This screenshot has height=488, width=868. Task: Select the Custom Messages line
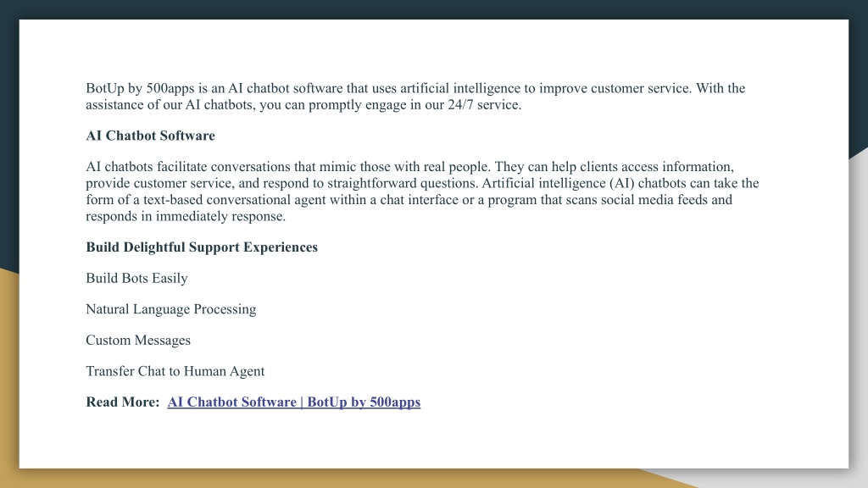pos(138,341)
